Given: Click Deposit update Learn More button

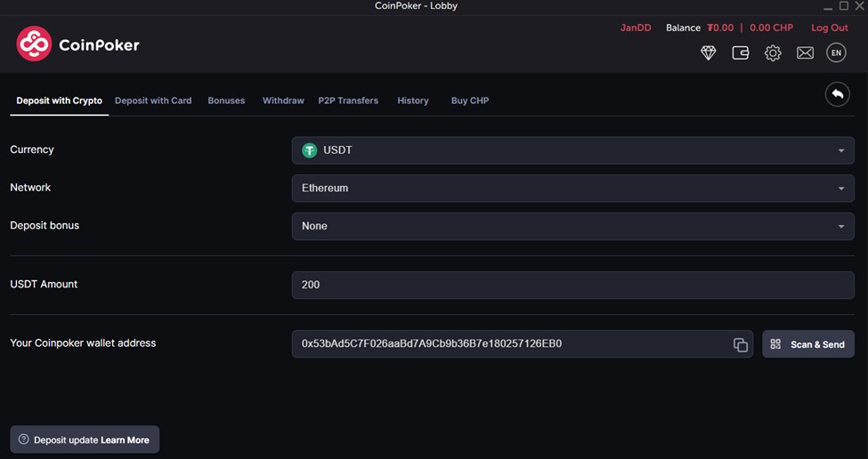Looking at the screenshot, I should click(85, 439).
